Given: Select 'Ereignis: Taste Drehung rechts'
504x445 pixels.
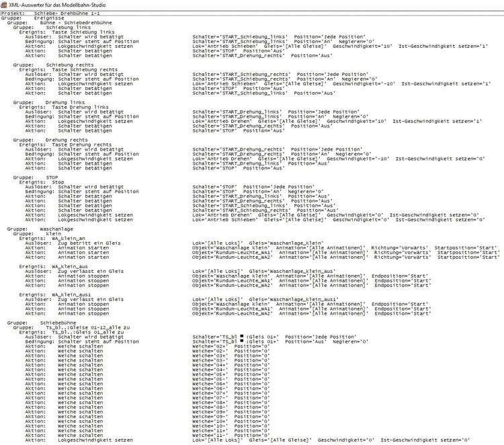Looking at the screenshot, I should coord(65,145).
